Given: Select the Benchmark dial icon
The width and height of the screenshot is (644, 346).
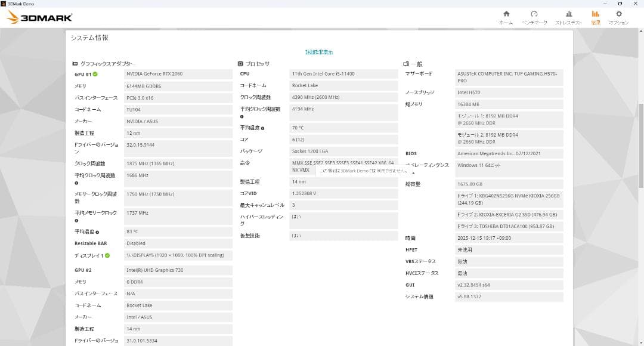Looking at the screenshot, I should [534, 14].
